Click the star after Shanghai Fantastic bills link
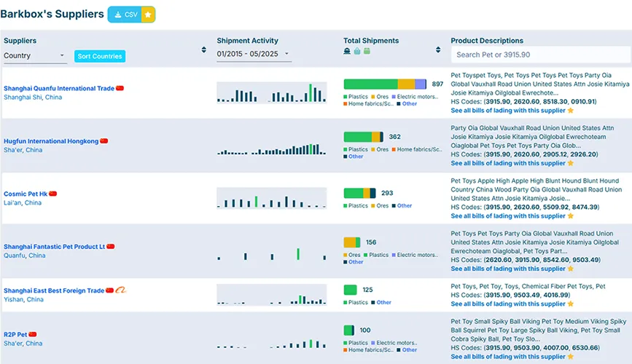Image resolution: width=632 pixels, height=364 pixels. point(571,269)
